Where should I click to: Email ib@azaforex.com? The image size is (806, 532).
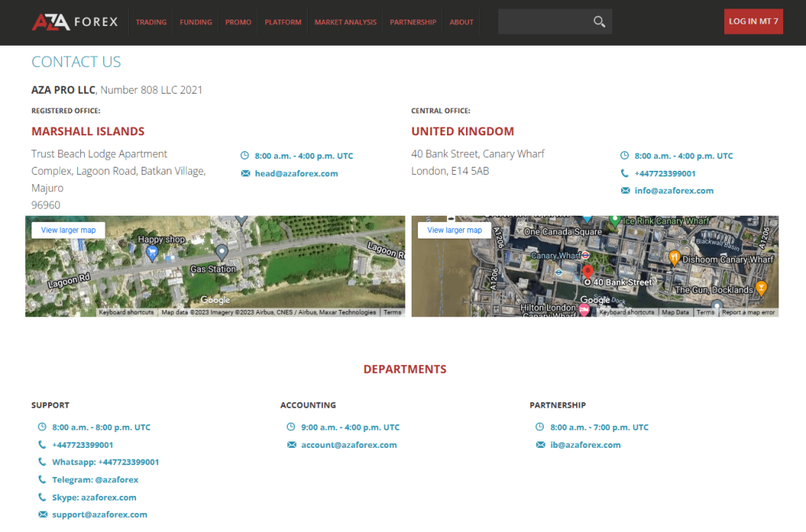point(585,445)
